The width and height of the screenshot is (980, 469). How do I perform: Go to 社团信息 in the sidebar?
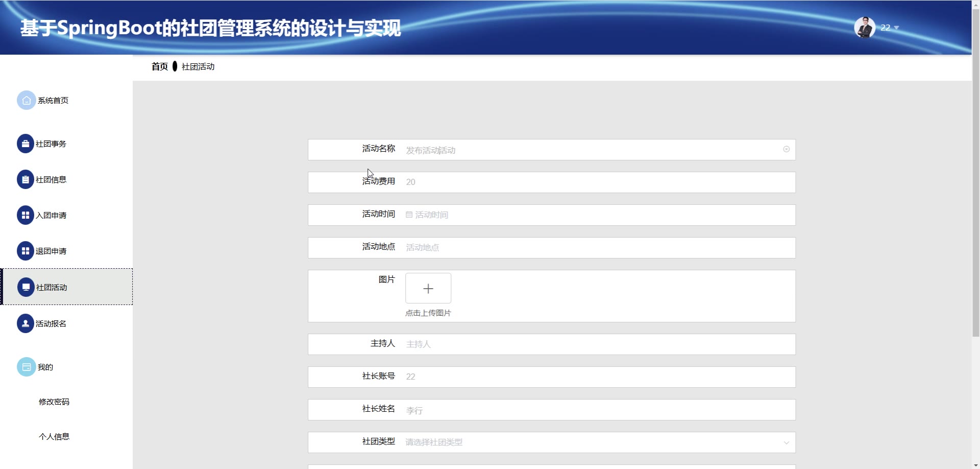tap(66, 180)
